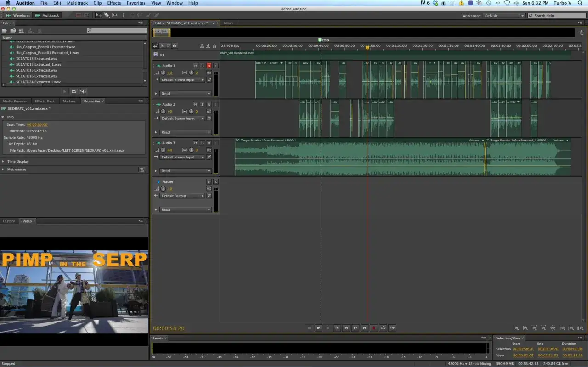The image size is (588, 367).
Task: Adjust Audio 1 volume knob
Action: coord(163,73)
